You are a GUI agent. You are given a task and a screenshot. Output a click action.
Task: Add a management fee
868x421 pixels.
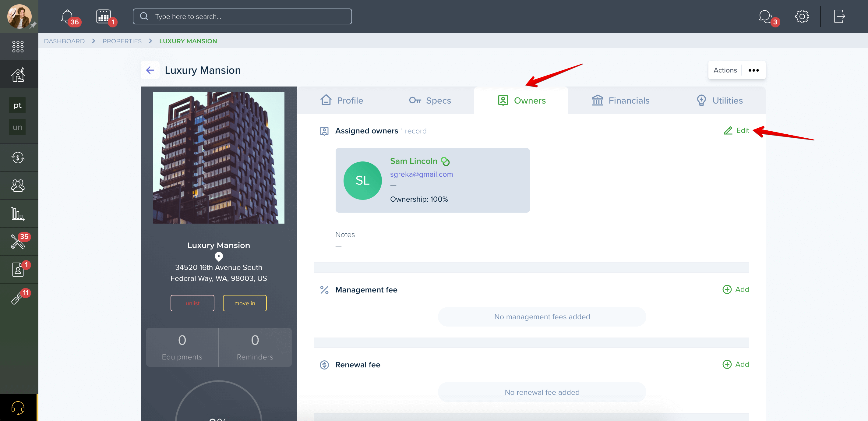[736, 289]
